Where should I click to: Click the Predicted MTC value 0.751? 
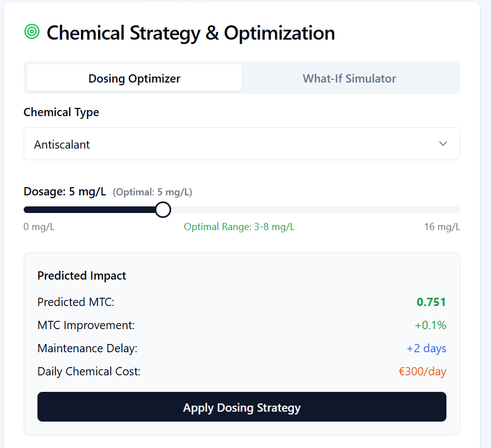(432, 302)
